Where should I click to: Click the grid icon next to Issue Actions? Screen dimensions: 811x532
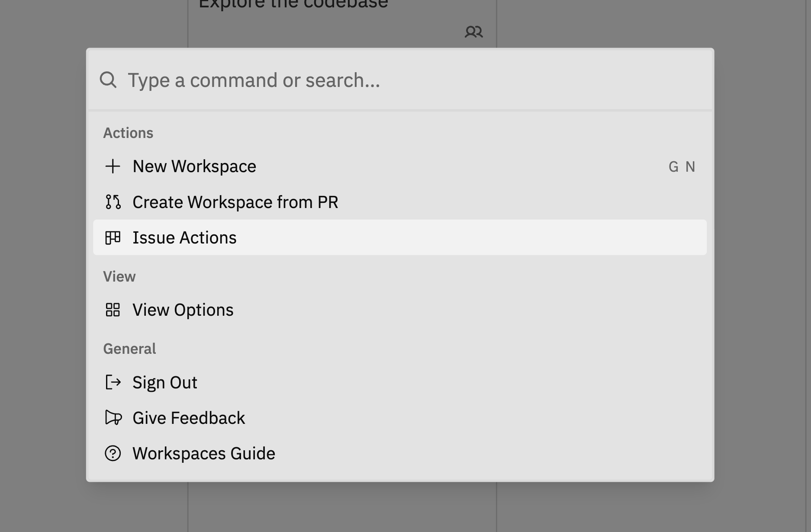pos(113,237)
